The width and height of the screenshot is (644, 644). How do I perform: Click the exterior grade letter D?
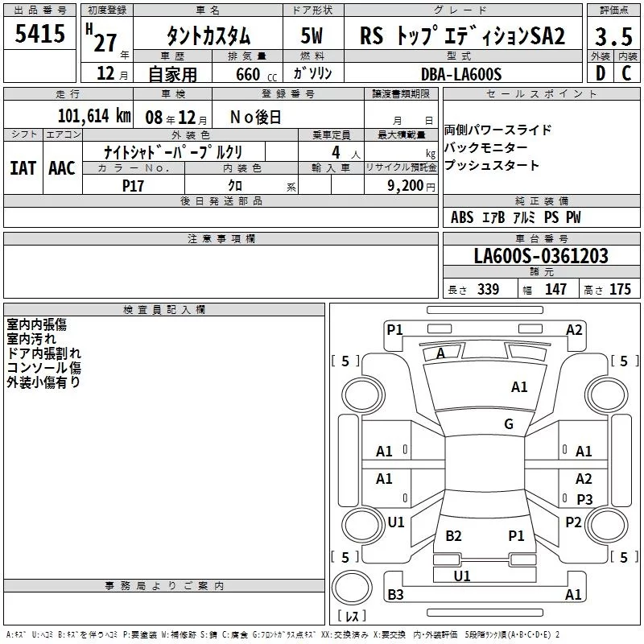pyautogui.click(x=601, y=73)
